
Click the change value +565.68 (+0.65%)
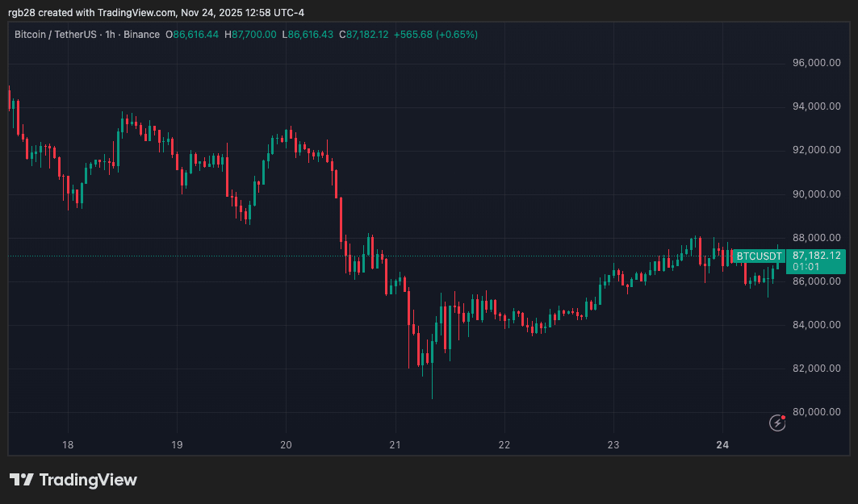tap(436, 35)
